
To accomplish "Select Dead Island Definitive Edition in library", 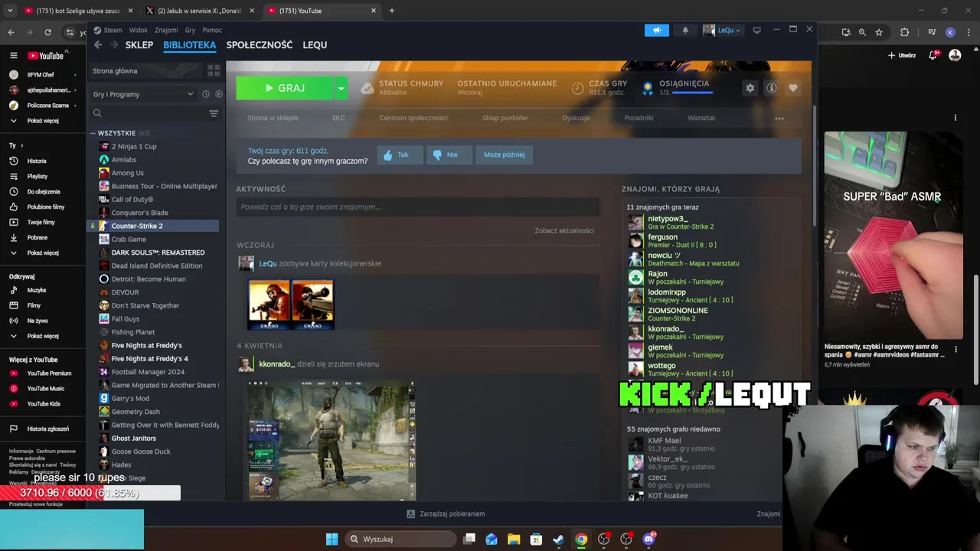I will [157, 266].
